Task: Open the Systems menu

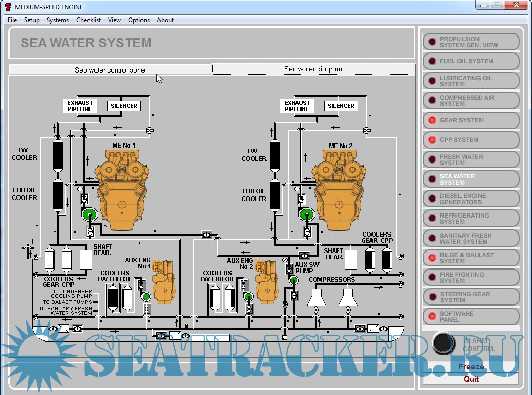Action: click(x=58, y=20)
